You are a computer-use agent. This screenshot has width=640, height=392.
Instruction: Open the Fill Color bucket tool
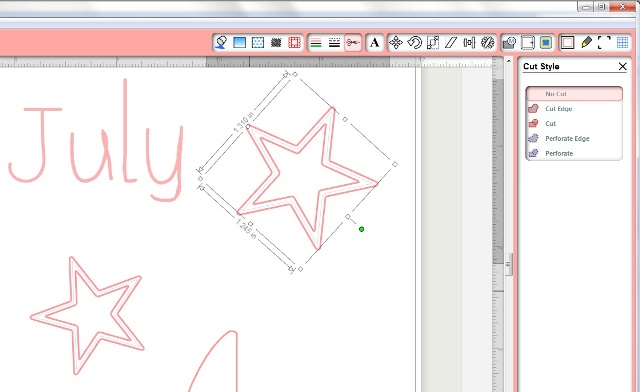click(x=221, y=42)
